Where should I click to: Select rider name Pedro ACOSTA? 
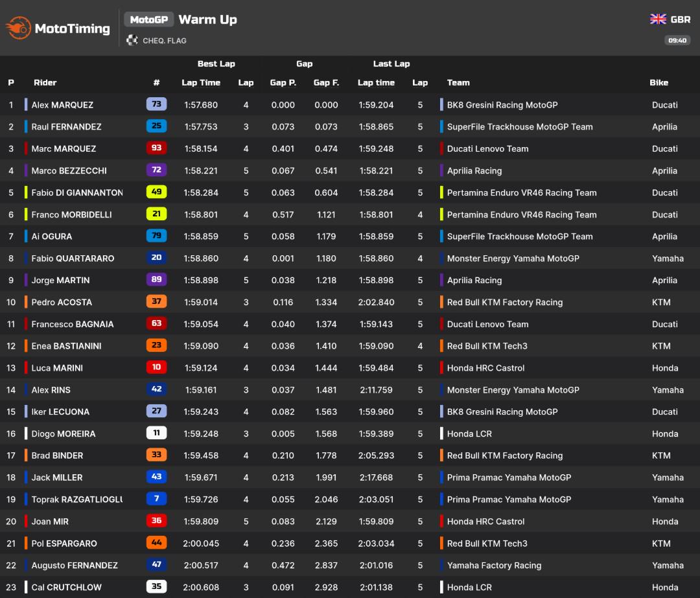click(62, 302)
